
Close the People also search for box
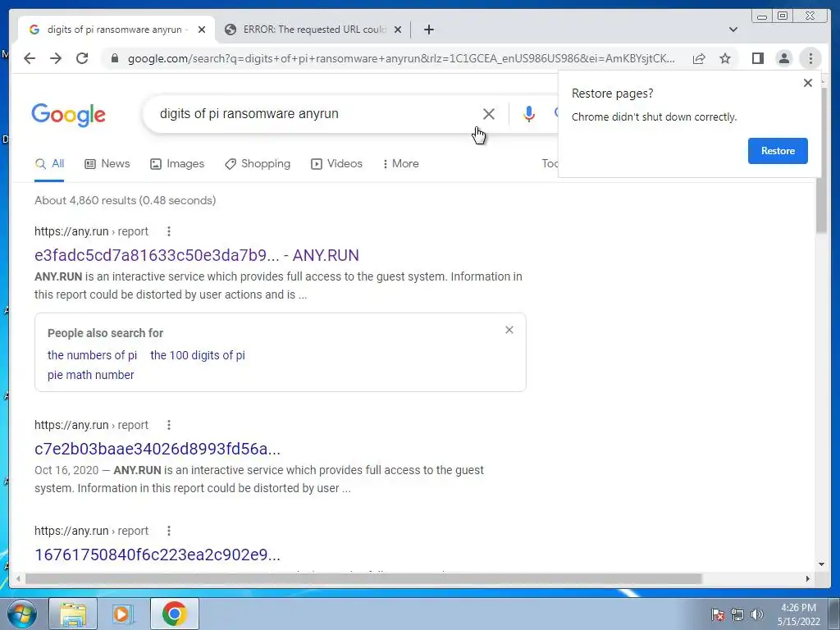pos(509,330)
